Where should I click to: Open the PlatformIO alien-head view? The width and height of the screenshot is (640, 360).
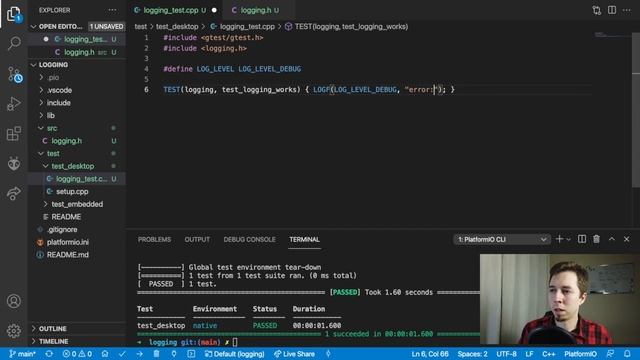(13, 164)
